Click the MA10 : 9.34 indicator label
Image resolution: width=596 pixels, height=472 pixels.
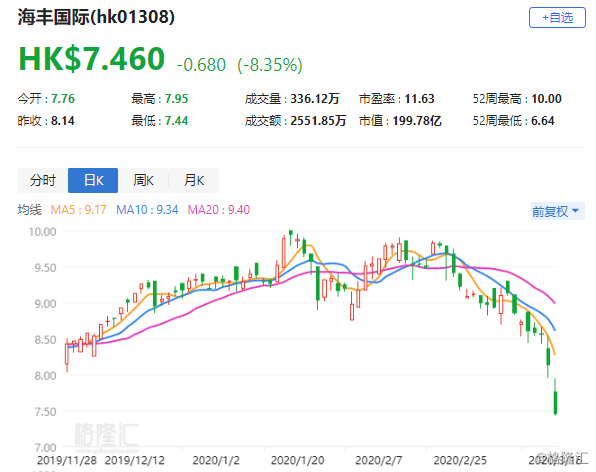(x=147, y=210)
